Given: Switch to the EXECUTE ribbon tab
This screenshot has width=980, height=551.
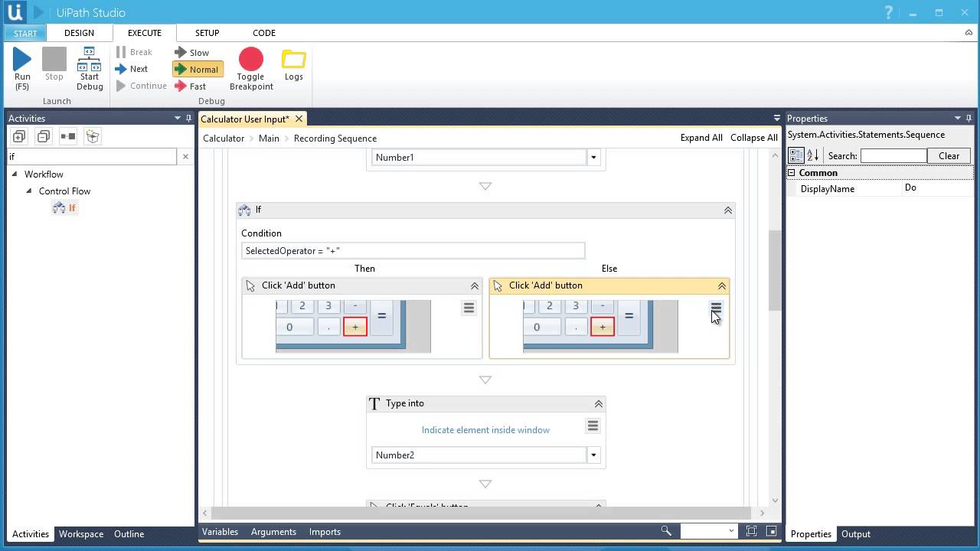Looking at the screenshot, I should point(145,33).
